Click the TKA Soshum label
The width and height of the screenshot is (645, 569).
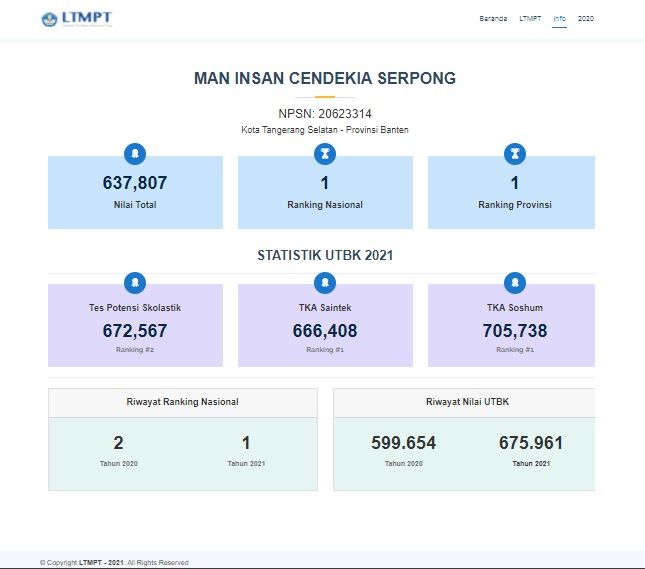515,307
